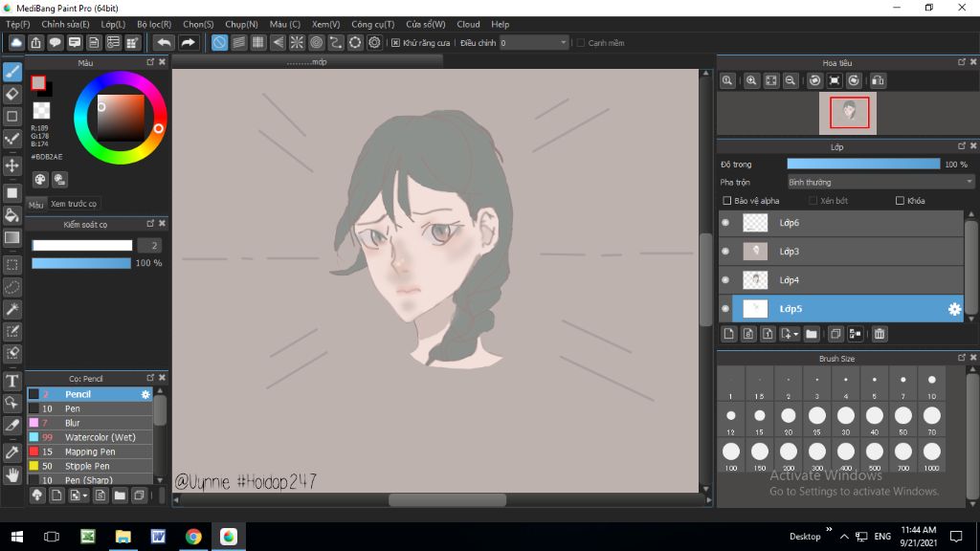Hide layer Lớp4 using its visibility dot
This screenshot has height=551, width=980.
(x=725, y=280)
